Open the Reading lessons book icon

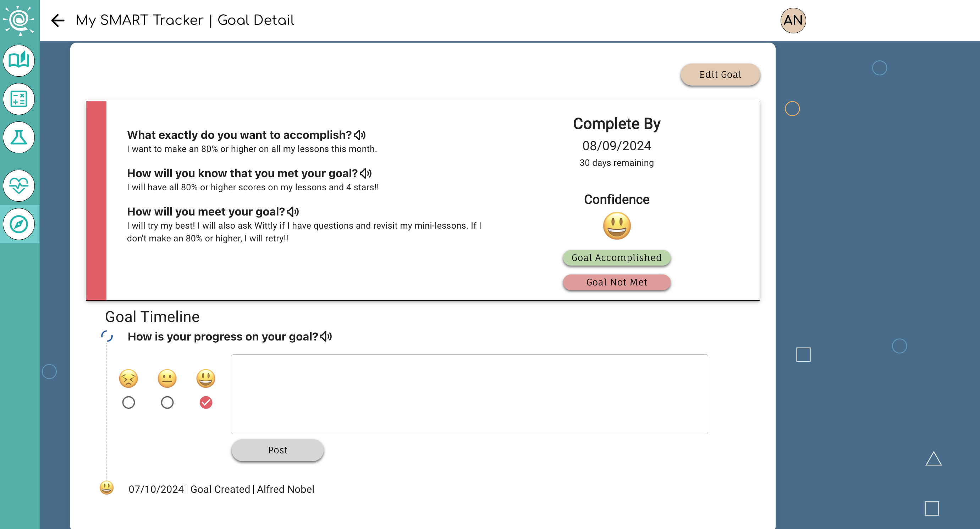coord(19,60)
